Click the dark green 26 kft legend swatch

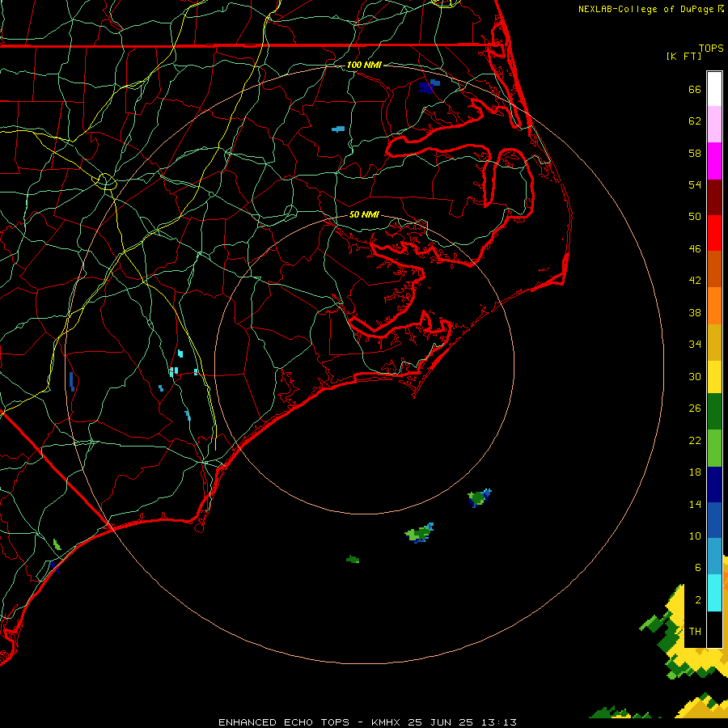point(714,412)
